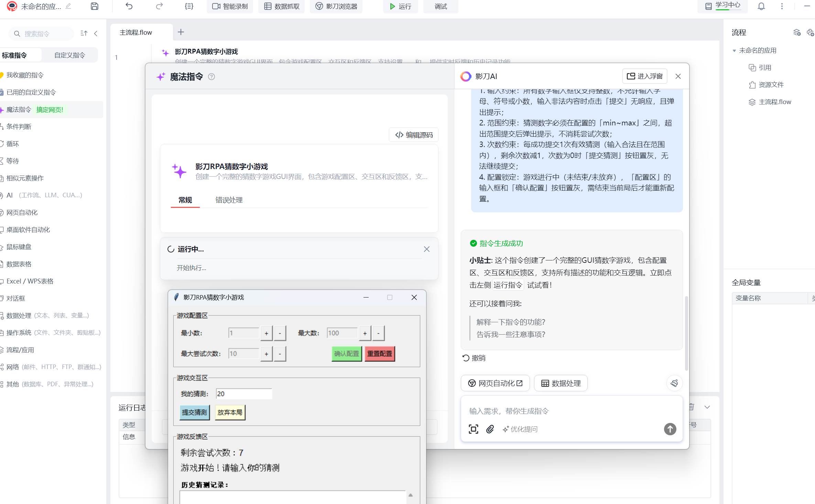815x504 pixels.
Task: Click 进入浮窗 button in 影刀AI header
Action: click(x=644, y=76)
